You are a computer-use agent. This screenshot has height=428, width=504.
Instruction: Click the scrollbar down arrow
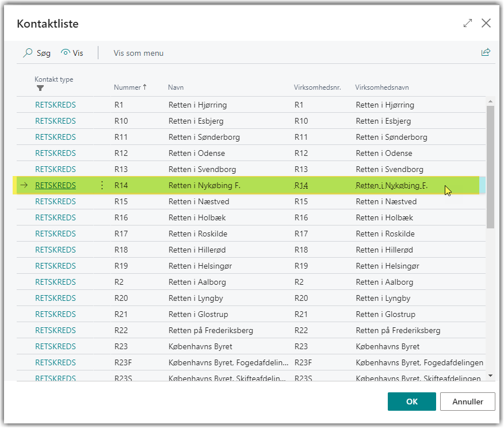(490, 376)
